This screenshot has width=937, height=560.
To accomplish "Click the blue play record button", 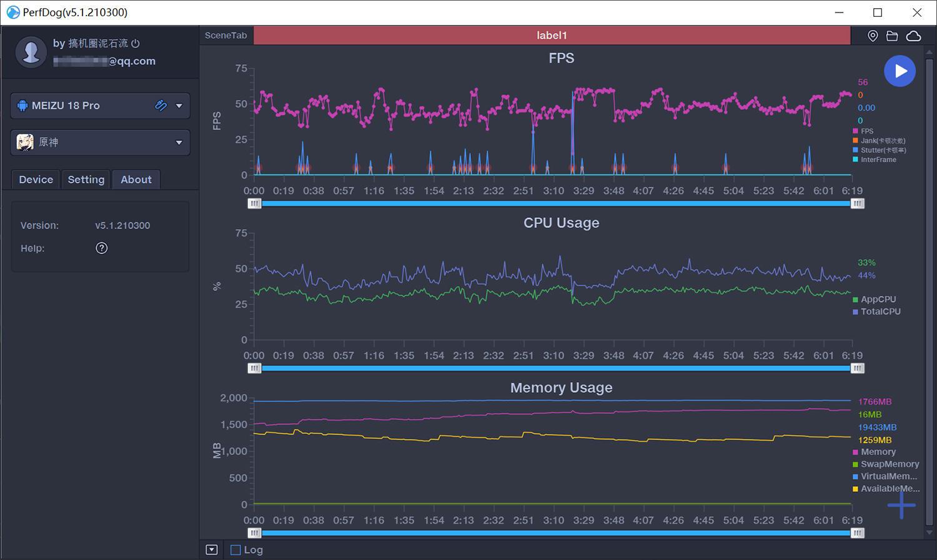I will coord(900,71).
